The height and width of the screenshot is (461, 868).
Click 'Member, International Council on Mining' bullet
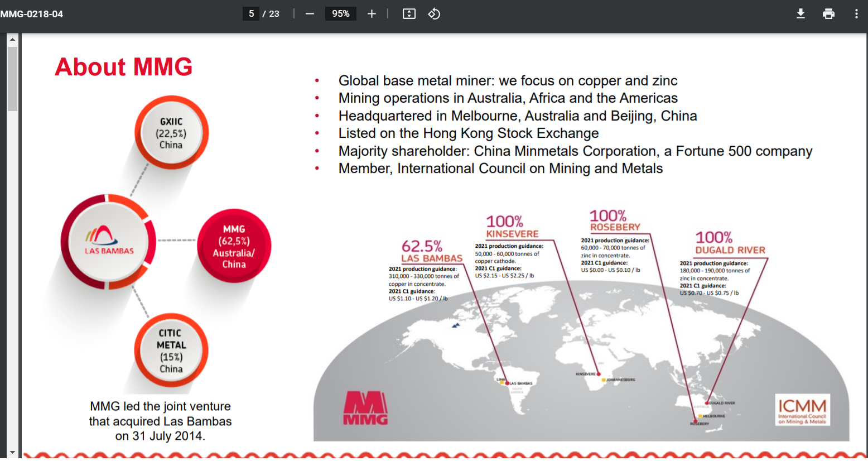(x=500, y=169)
